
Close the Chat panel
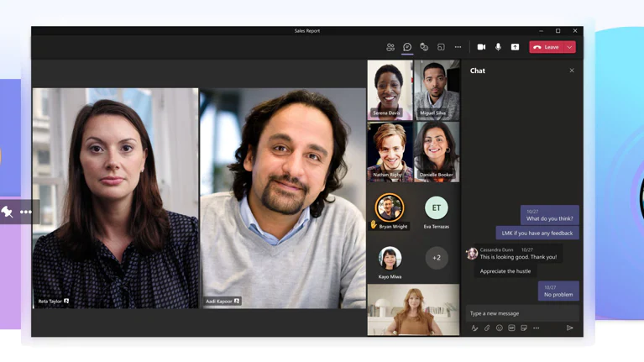pyautogui.click(x=572, y=71)
